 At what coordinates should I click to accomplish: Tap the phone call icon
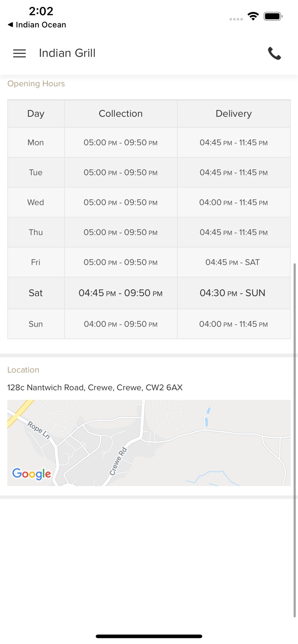click(274, 53)
